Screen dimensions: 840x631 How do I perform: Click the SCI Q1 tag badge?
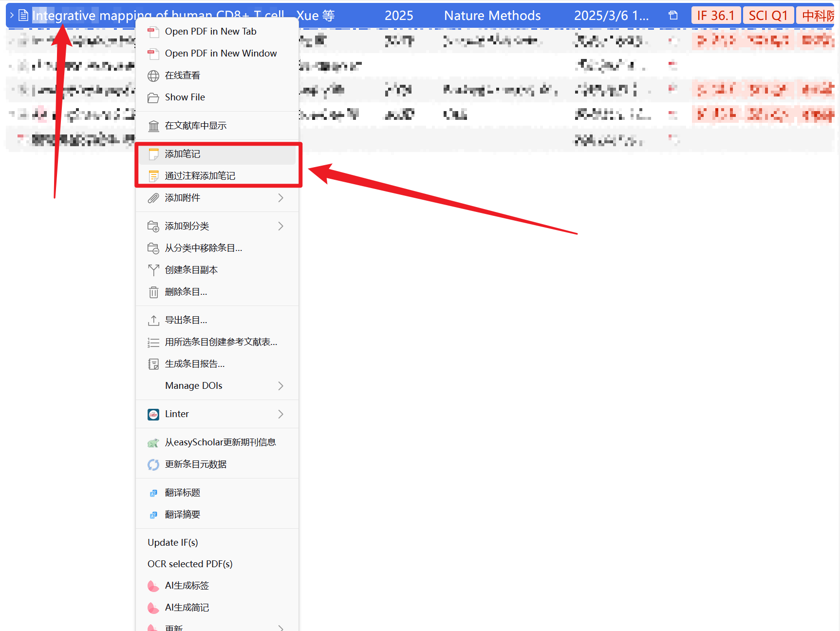(768, 16)
